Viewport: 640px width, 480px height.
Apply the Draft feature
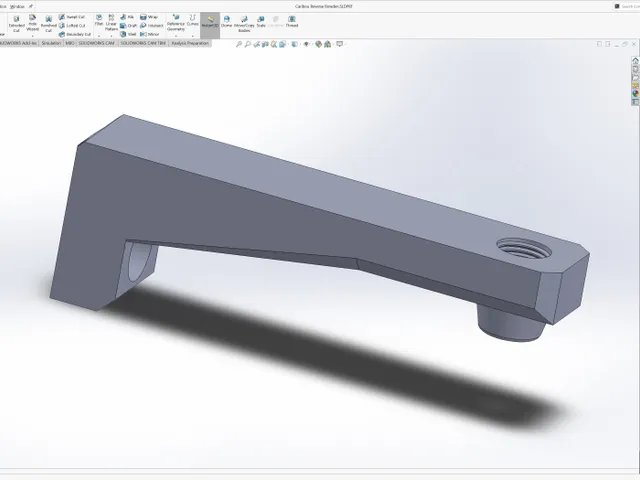(128, 26)
